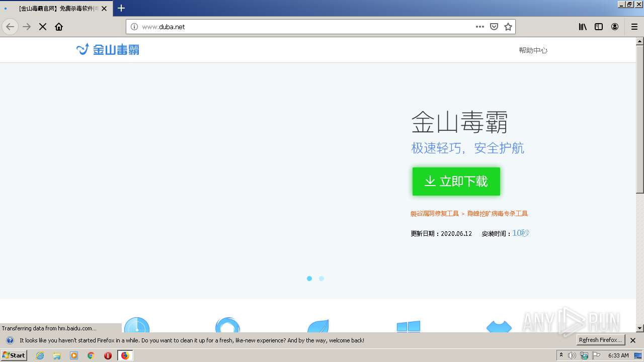Show hidden tray icons arrow

[x=561, y=355]
